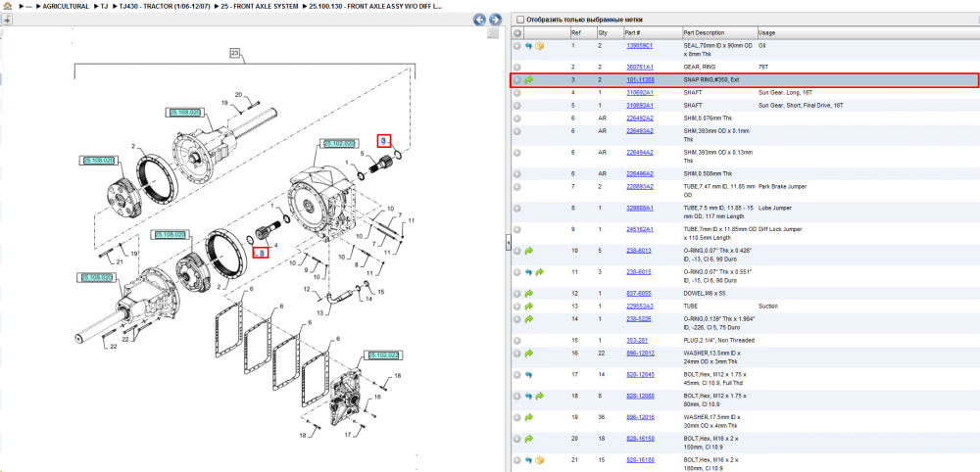980x472 pixels.
Task: Open part number 310692A1
Action: click(639, 93)
